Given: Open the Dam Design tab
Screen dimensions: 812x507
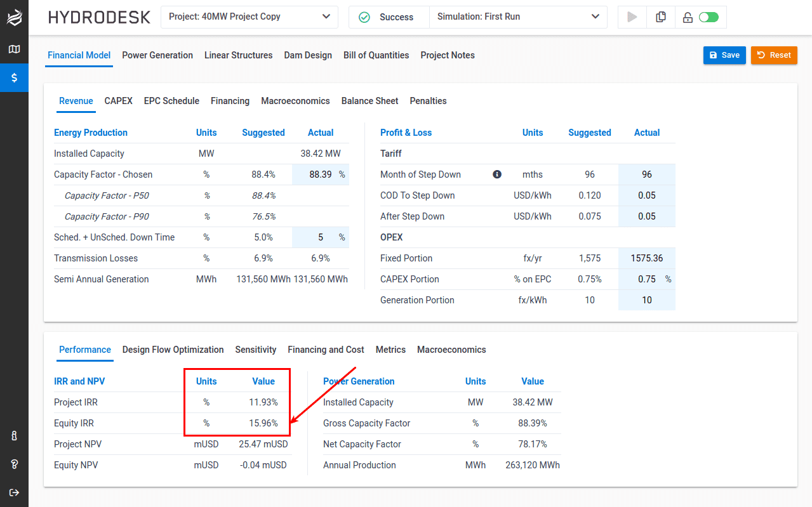Looking at the screenshot, I should click(x=308, y=55).
